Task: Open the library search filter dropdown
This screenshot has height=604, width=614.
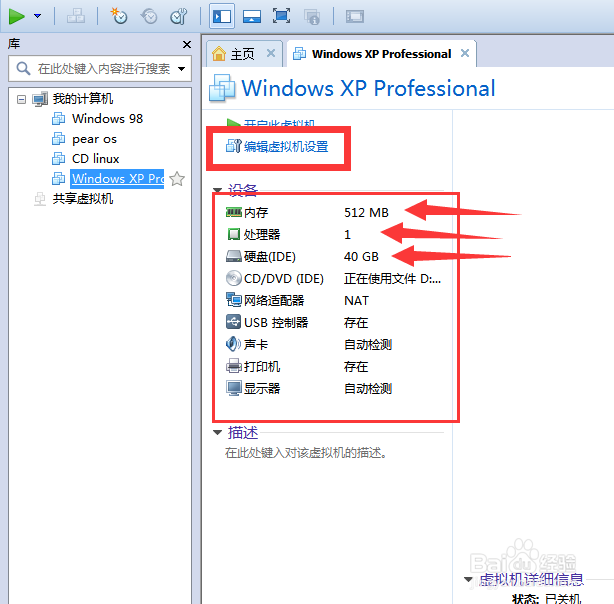Action: [181, 69]
